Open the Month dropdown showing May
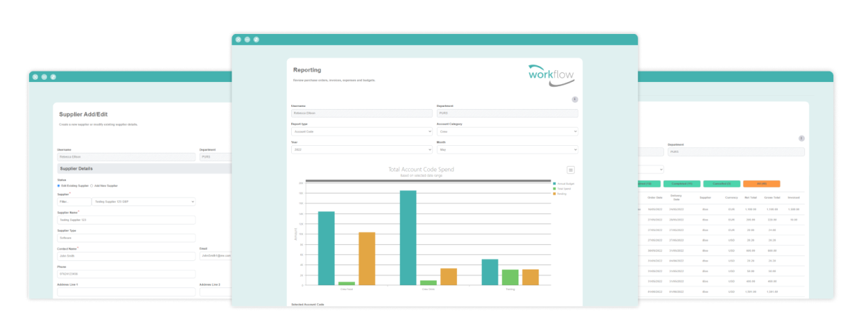The height and width of the screenshot is (336, 868). coord(507,149)
